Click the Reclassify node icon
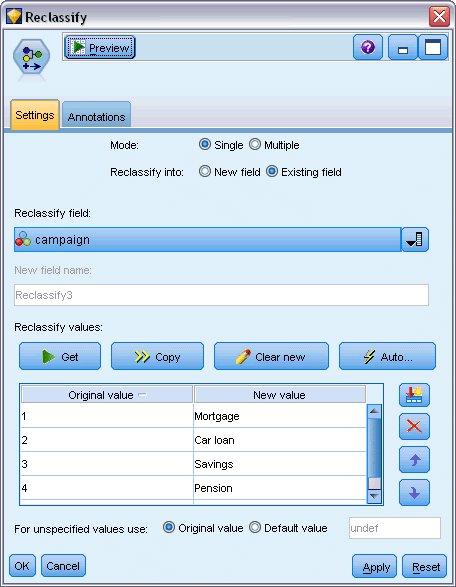This screenshot has height=587, width=456. 31,57
